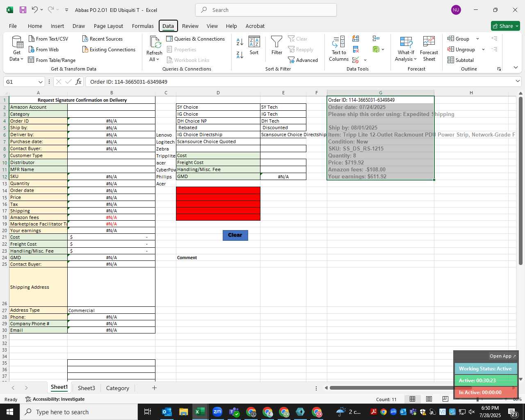Open Advanced filter options
The width and height of the screenshot is (525, 420).
303,60
